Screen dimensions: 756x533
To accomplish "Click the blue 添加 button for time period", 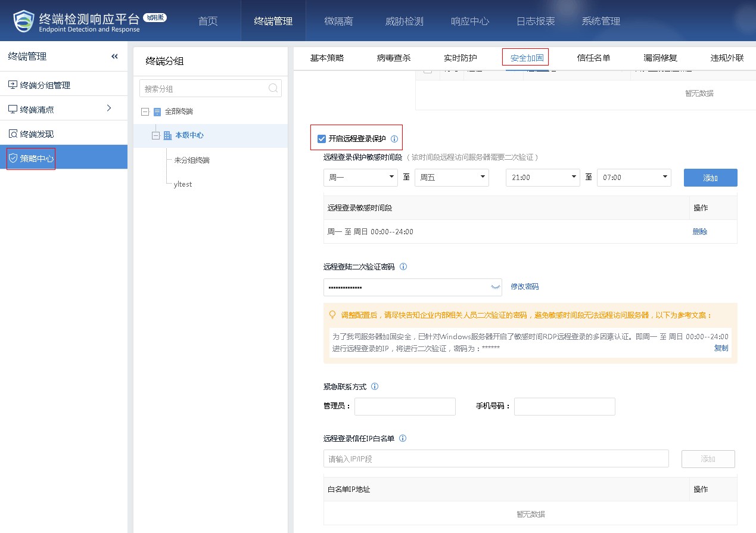I will click(x=710, y=178).
